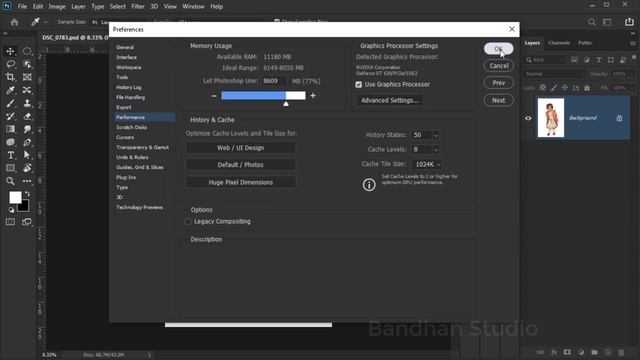Click Huge Pixel Dimensions button
640x360 pixels.
point(240,182)
